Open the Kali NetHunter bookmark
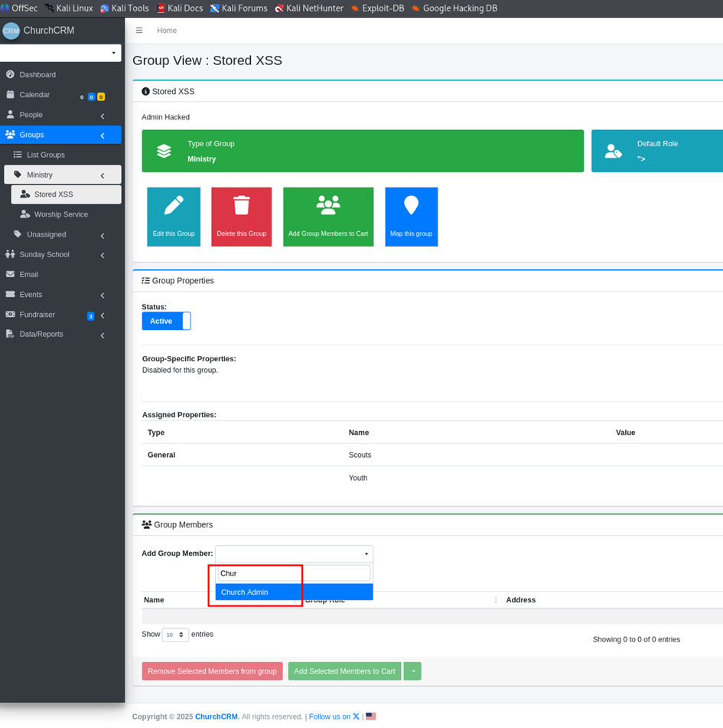Viewport: 723px width, 728px height. [309, 8]
